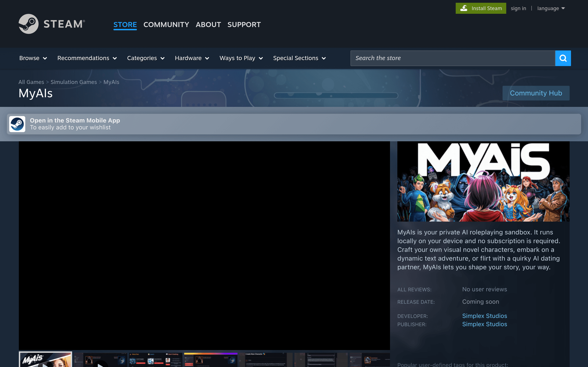The height and width of the screenshot is (367, 588).
Task: Open the Simplex Studios developer link
Action: coord(484,316)
